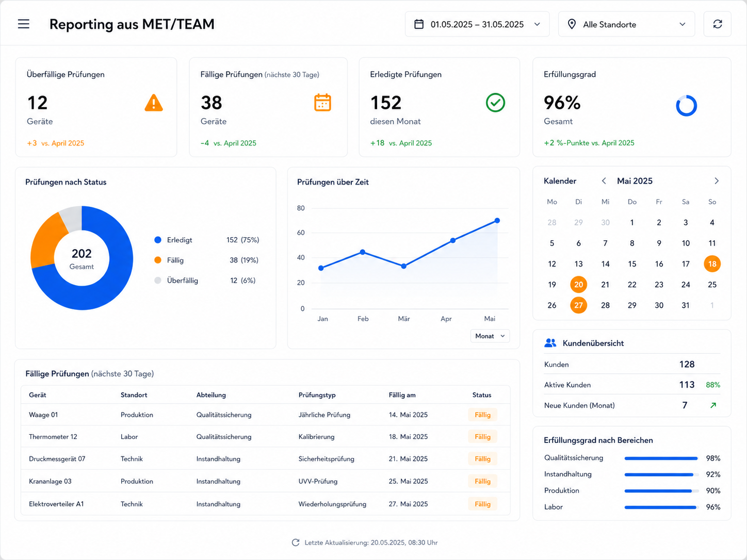Click the Kundenübersicht people icon
The image size is (747, 560).
pos(550,343)
